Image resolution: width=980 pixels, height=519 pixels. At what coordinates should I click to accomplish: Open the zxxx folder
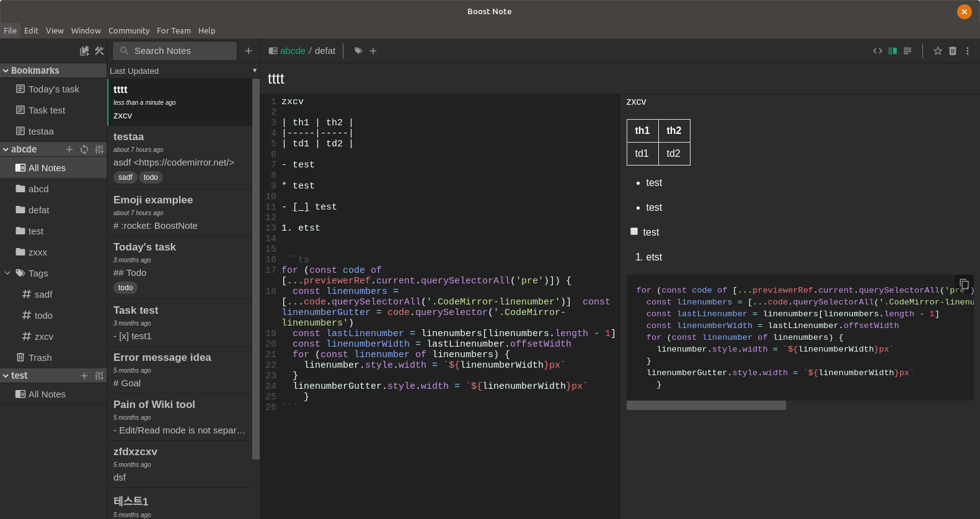click(53, 252)
